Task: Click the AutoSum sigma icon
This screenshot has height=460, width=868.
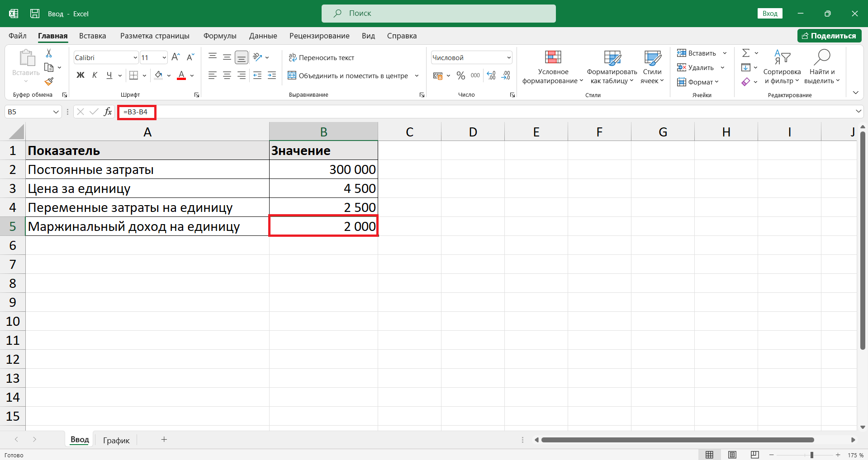Action: tap(746, 53)
